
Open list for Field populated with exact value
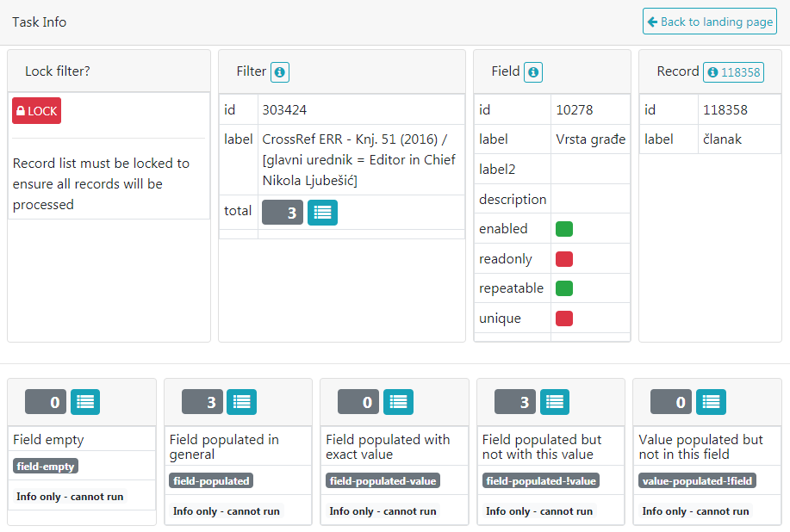pyautogui.click(x=398, y=402)
